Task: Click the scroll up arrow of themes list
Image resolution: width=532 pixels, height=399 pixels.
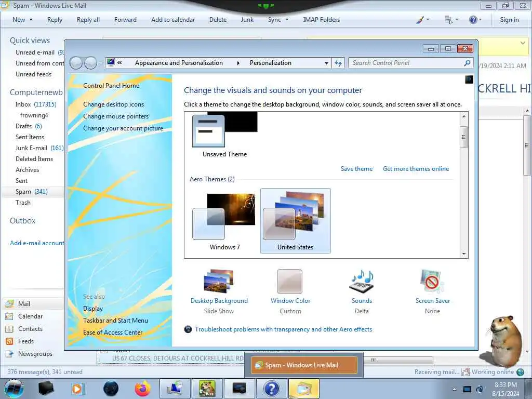Action: point(463,116)
